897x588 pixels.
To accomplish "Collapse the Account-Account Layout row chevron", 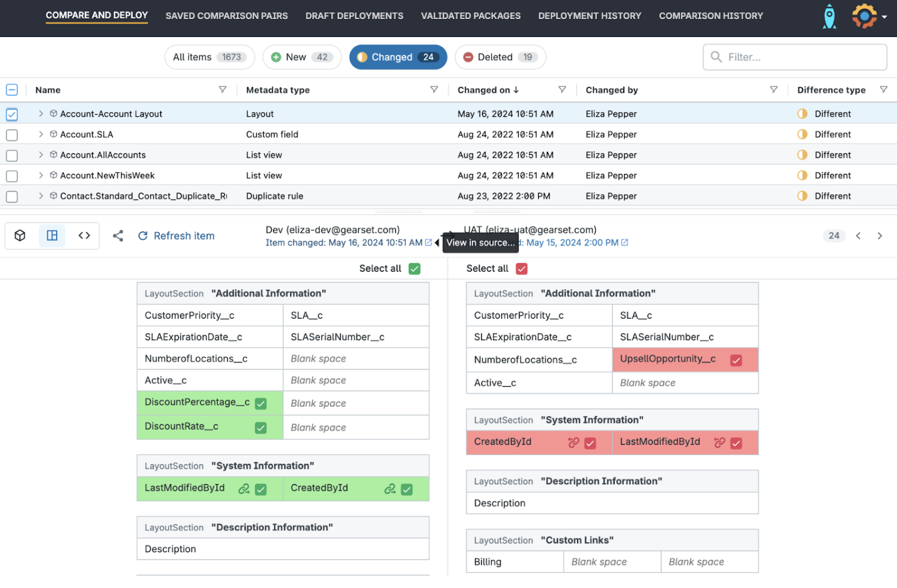I will (x=41, y=113).
